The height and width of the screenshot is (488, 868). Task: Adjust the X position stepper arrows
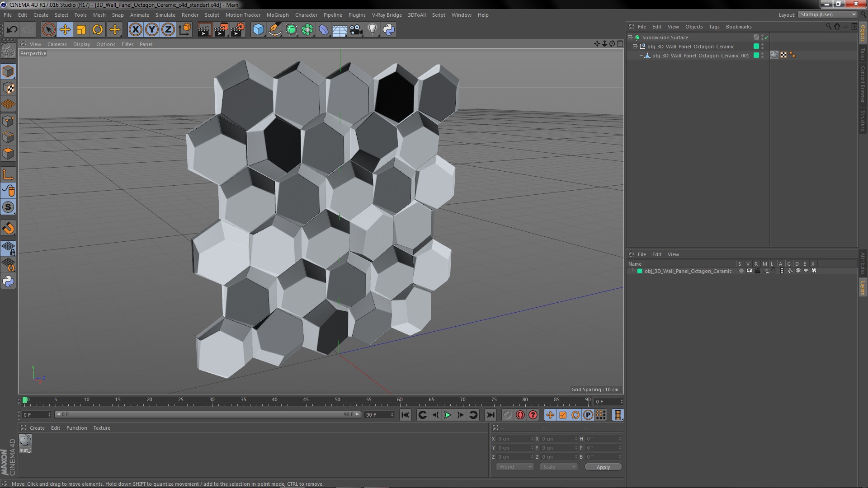(532, 439)
